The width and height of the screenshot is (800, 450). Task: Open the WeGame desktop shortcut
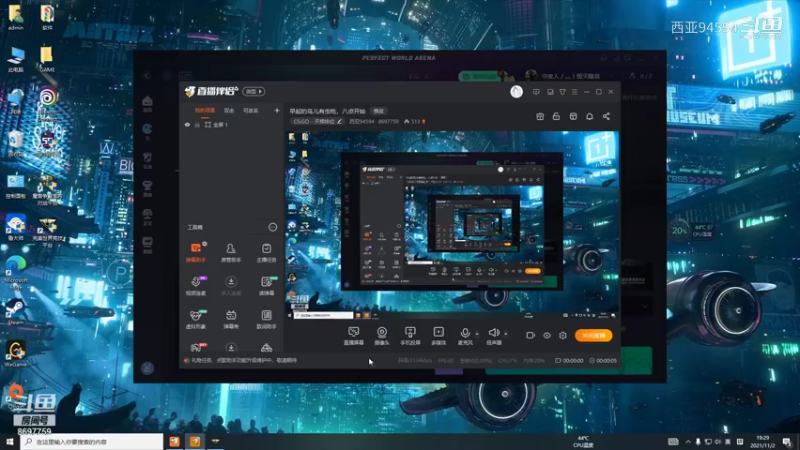coord(15,353)
